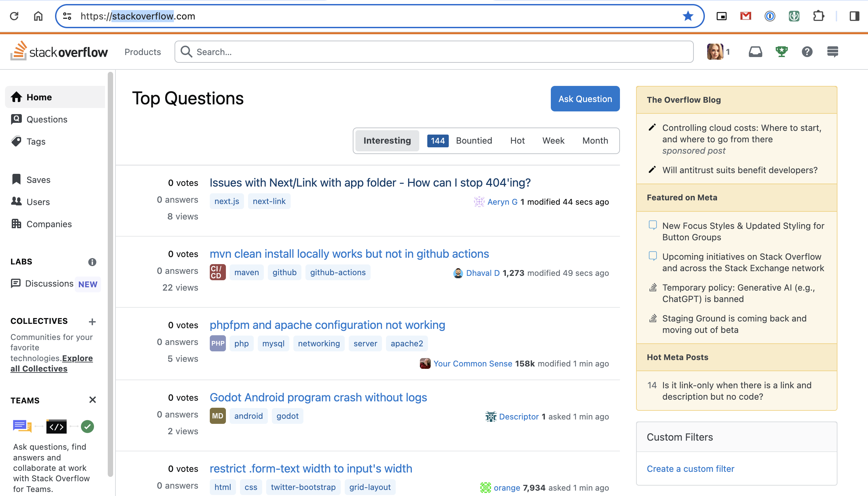This screenshot has width=868, height=496.
Task: Open the browser extensions puzzle icon
Action: (x=818, y=16)
